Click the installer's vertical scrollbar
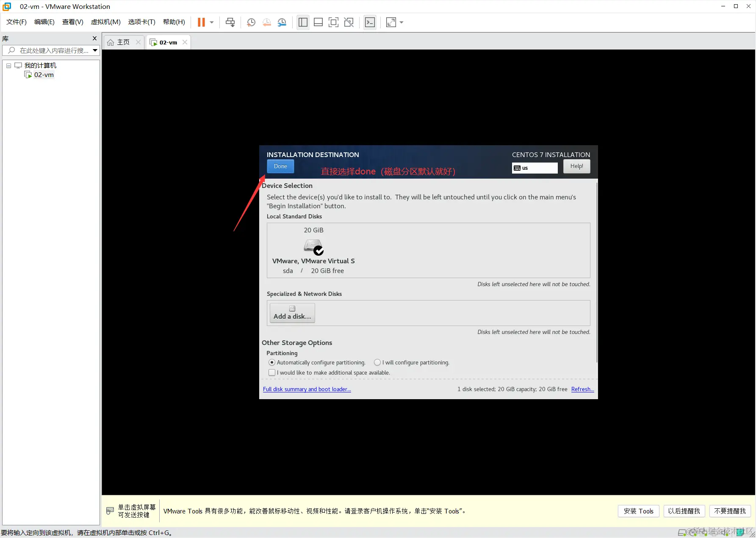Screen dimensions: 756x538 click(597, 272)
